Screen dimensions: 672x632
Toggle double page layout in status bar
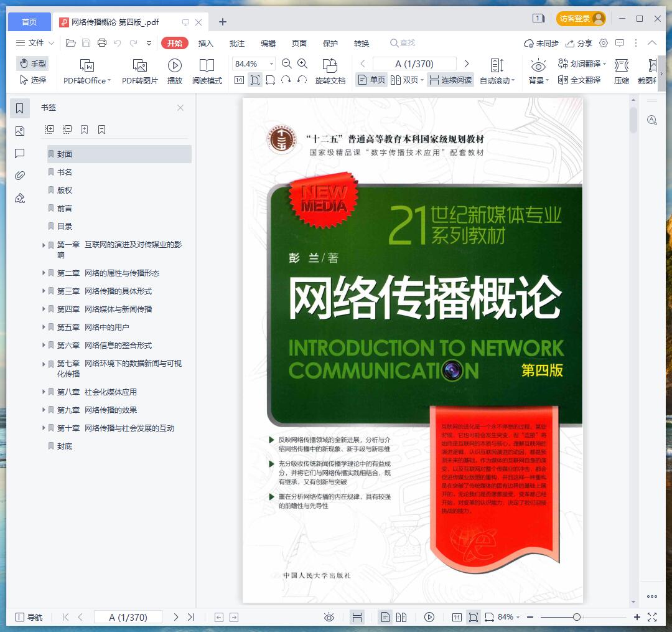point(401,617)
